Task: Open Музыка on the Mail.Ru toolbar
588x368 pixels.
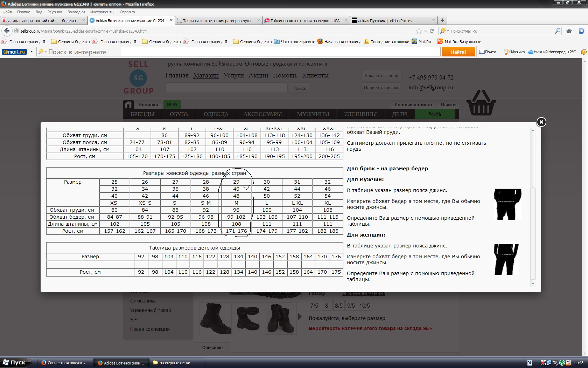Action: 514,52
